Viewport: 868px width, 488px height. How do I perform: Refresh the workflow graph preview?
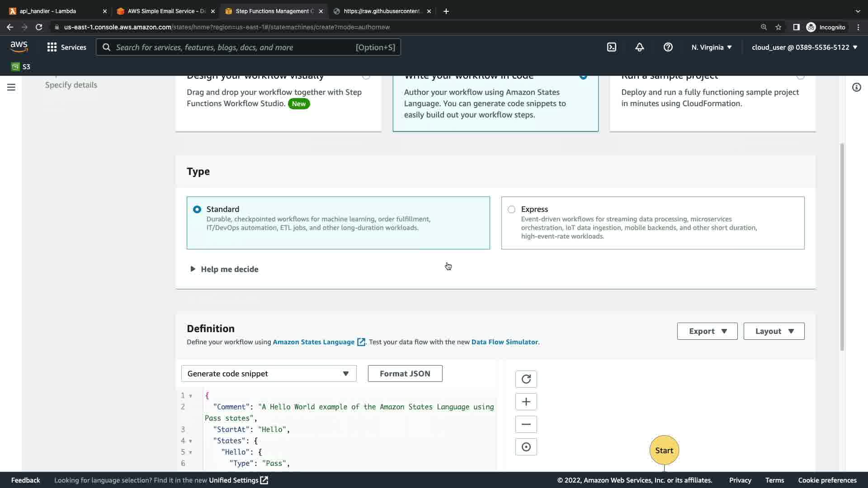(526, 379)
